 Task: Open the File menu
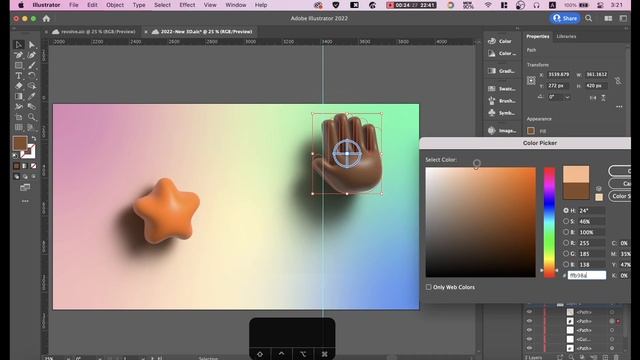(73, 5)
